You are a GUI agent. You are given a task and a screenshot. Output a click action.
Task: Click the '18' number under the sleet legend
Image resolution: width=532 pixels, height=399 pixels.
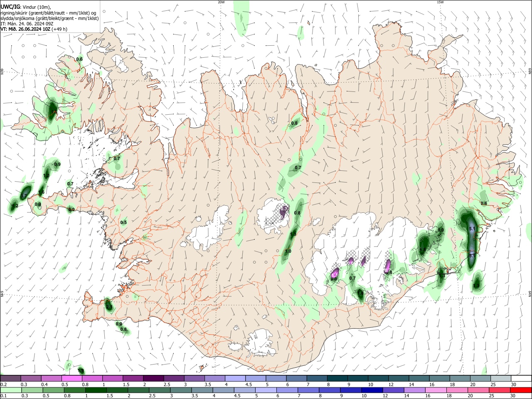click(x=452, y=384)
